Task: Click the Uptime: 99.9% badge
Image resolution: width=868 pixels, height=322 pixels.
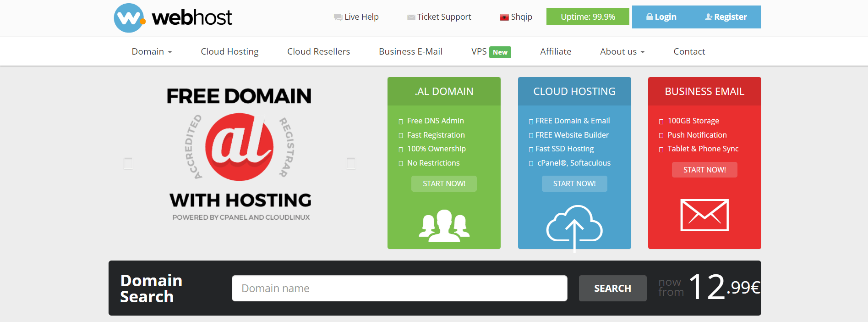Action: (588, 17)
